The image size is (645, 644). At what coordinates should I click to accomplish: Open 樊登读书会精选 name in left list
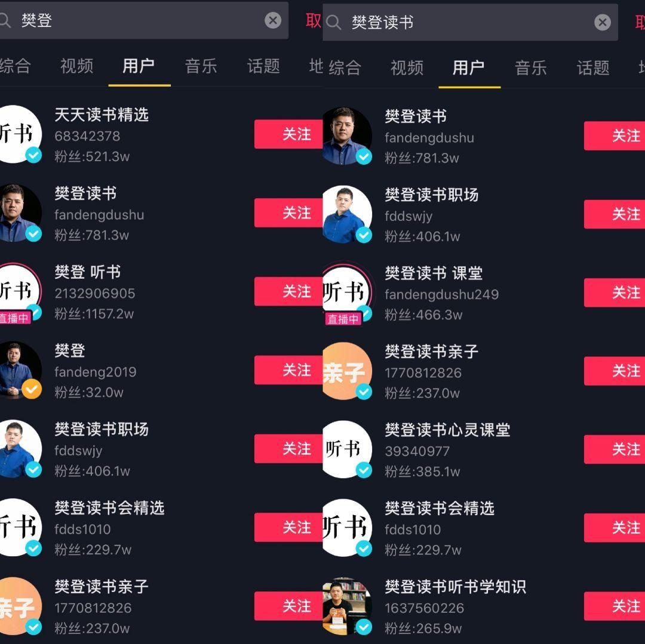point(109,508)
